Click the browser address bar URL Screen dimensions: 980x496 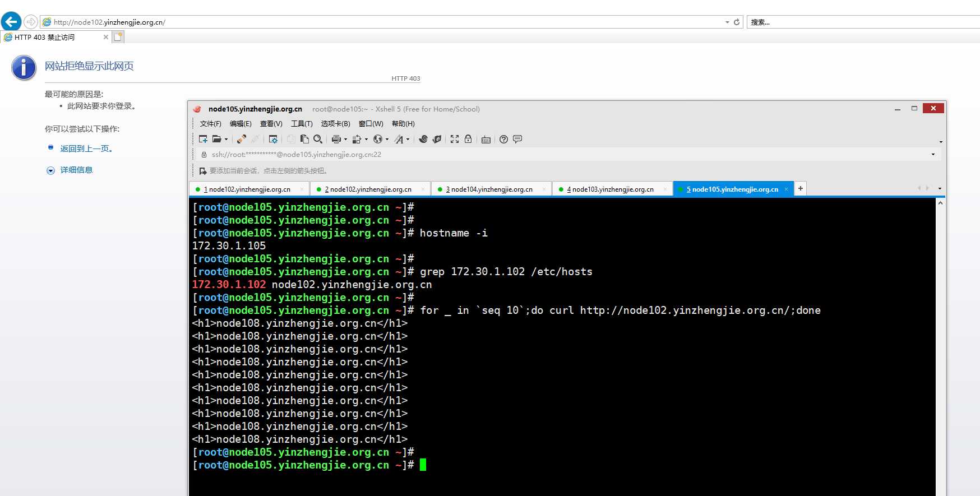click(109, 22)
